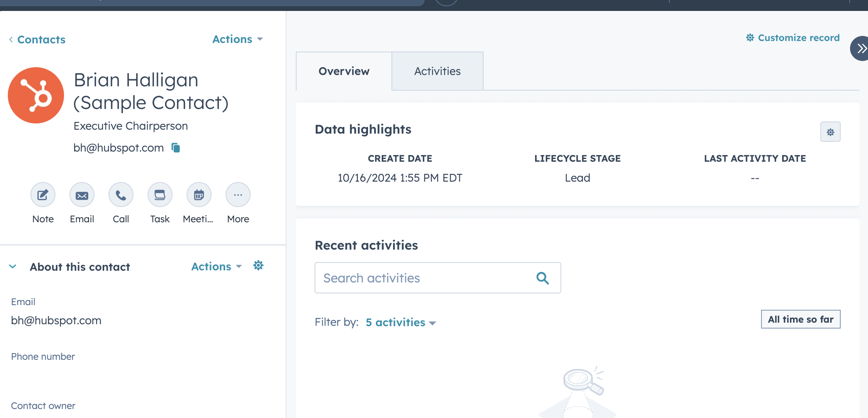Collapse the About this contact section
This screenshot has width=868, height=418.
click(12, 267)
